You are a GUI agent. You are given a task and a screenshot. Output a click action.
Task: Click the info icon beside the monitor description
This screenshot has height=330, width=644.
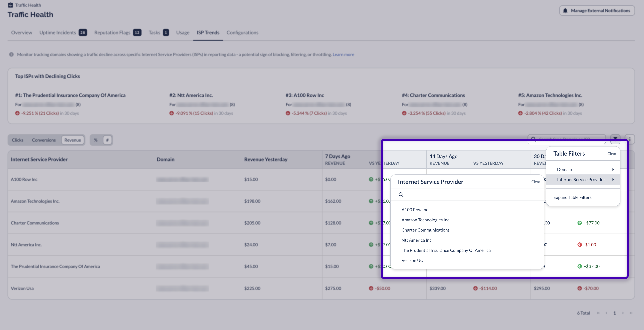[x=11, y=54]
